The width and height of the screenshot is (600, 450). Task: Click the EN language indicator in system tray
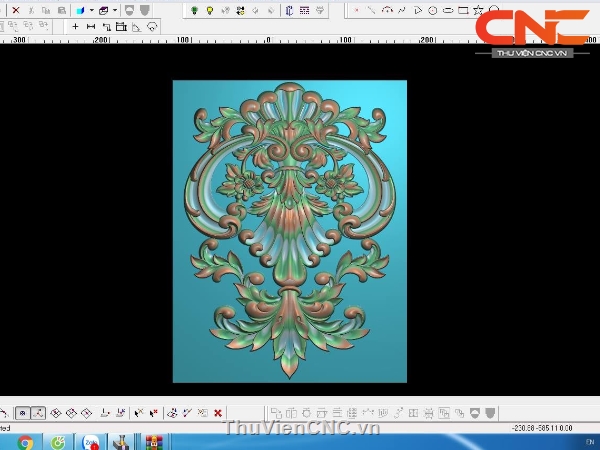tap(590, 442)
